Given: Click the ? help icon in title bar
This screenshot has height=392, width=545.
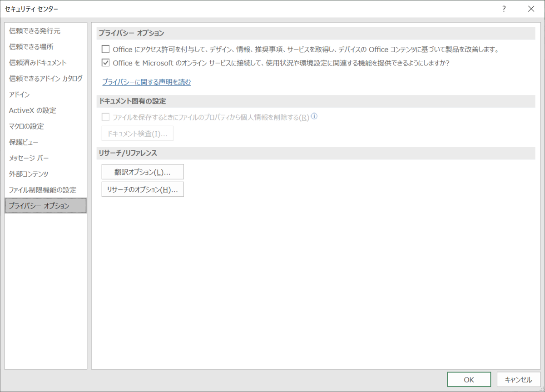Looking at the screenshot, I should tap(504, 9).
